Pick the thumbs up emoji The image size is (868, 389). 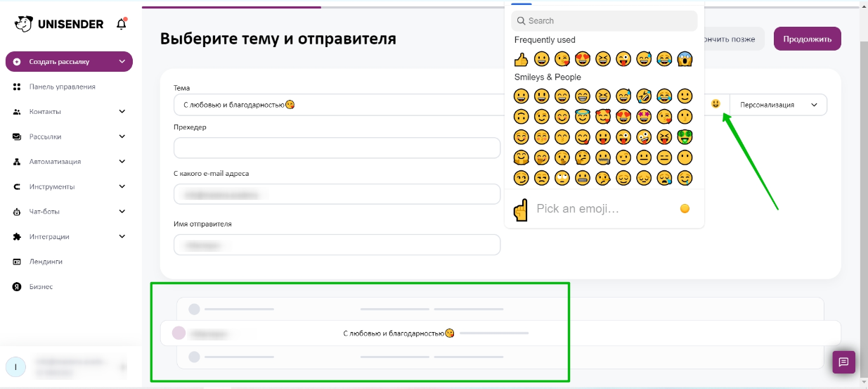[x=521, y=59]
